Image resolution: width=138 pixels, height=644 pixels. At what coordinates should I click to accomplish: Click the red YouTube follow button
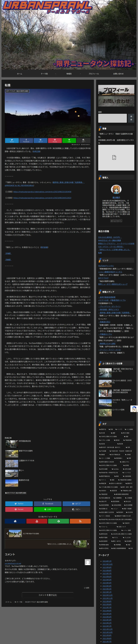pos(37,521)
